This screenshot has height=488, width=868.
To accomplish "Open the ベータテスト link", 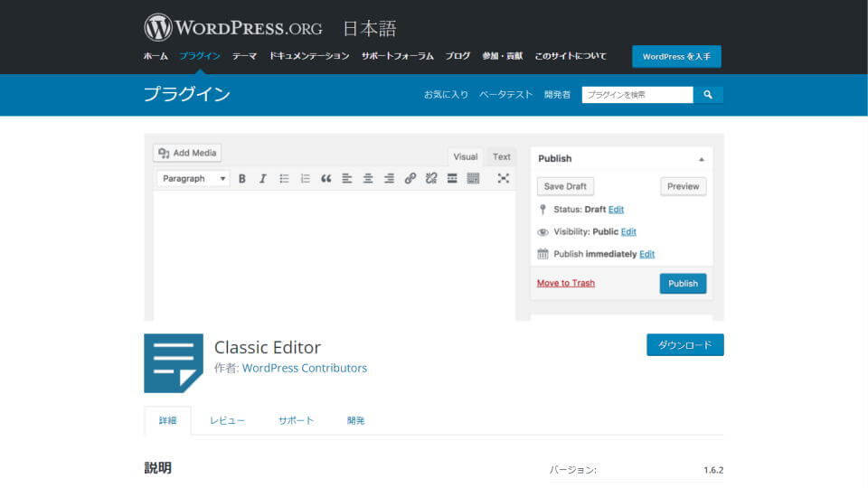I will (505, 95).
